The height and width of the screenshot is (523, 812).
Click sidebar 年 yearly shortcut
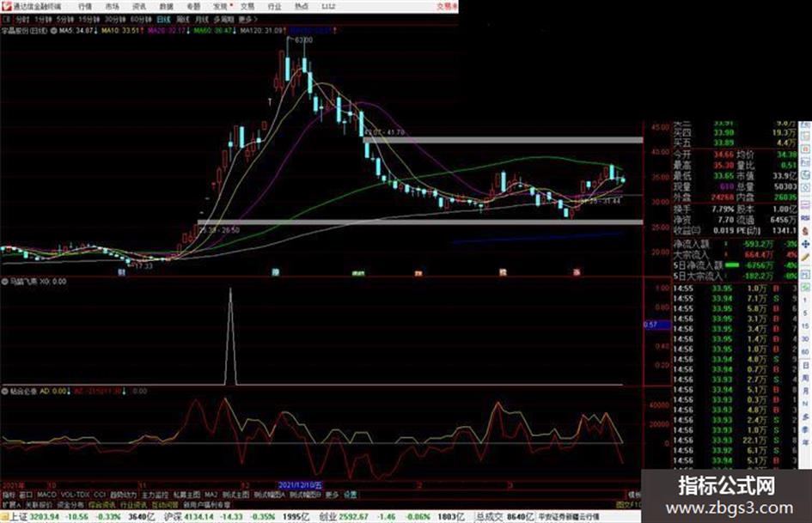coord(805,443)
